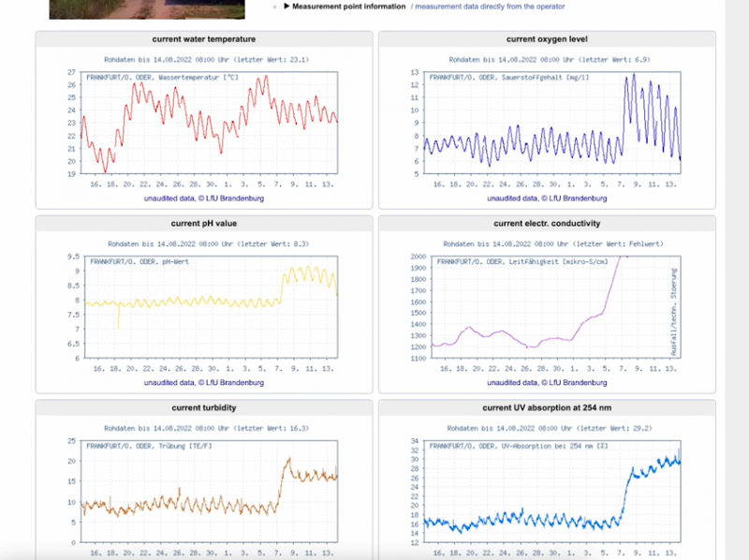The height and width of the screenshot is (560, 749).
Task: Click the 'current oxygen level' panel header
Action: click(x=547, y=39)
